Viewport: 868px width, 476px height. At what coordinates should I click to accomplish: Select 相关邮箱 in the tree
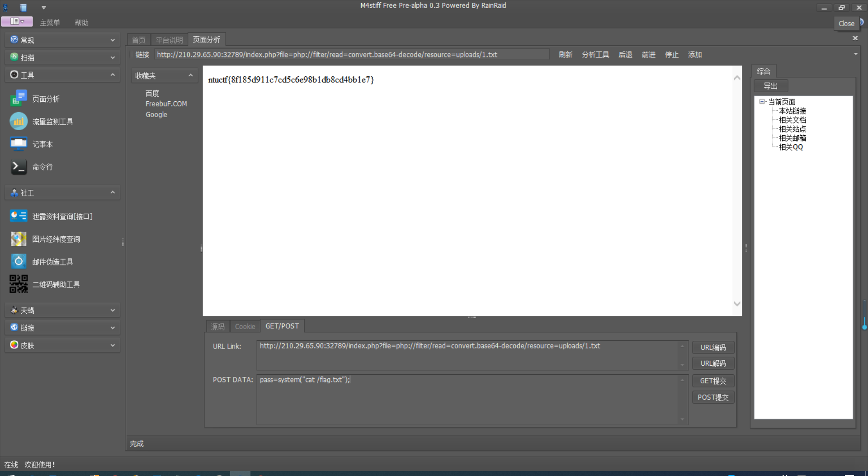pyautogui.click(x=793, y=138)
